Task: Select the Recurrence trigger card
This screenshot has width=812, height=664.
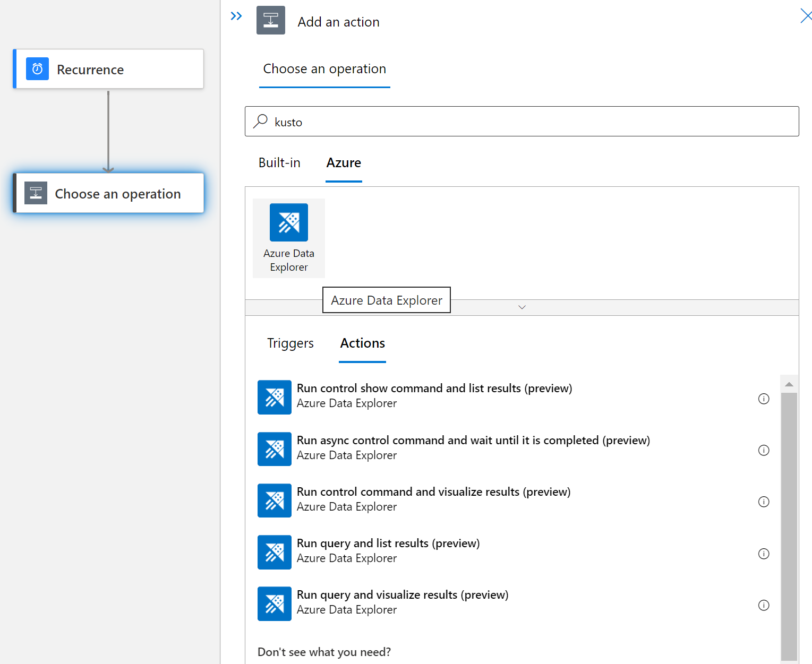Action: 108,69
